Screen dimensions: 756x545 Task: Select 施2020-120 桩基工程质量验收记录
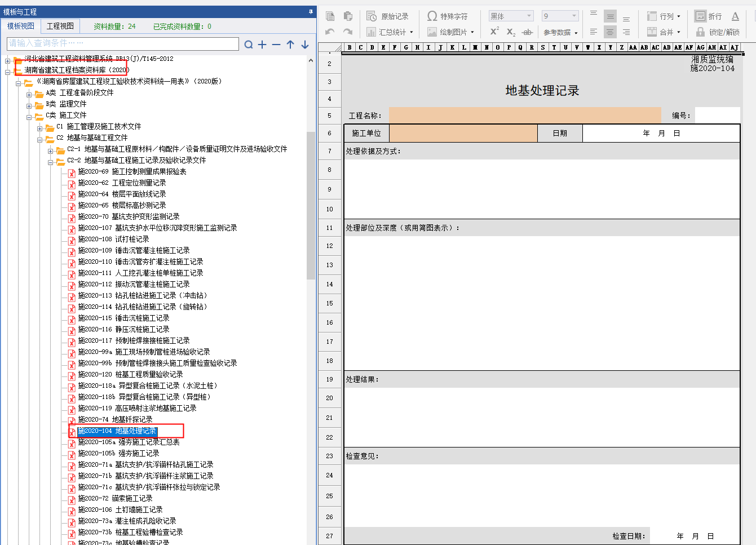click(130, 374)
